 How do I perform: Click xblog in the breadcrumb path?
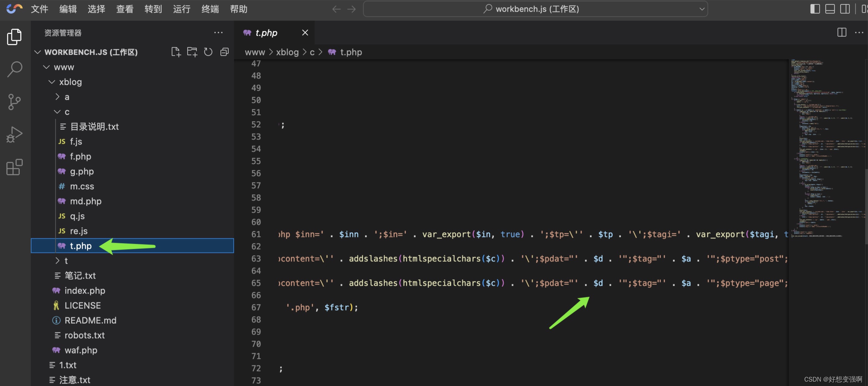(x=287, y=52)
